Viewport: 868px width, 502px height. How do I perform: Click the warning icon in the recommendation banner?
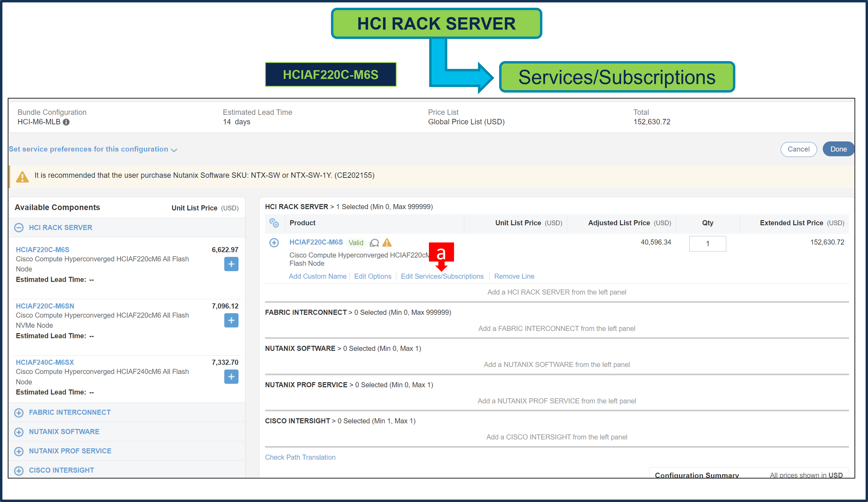[x=22, y=177]
